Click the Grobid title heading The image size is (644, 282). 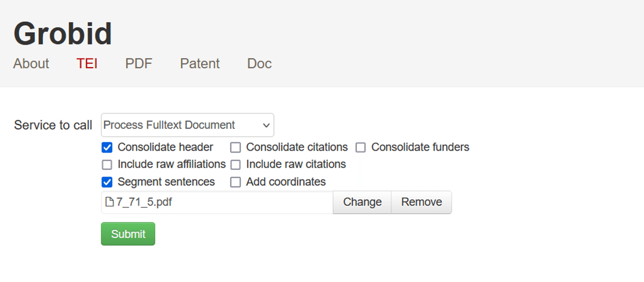point(63,33)
